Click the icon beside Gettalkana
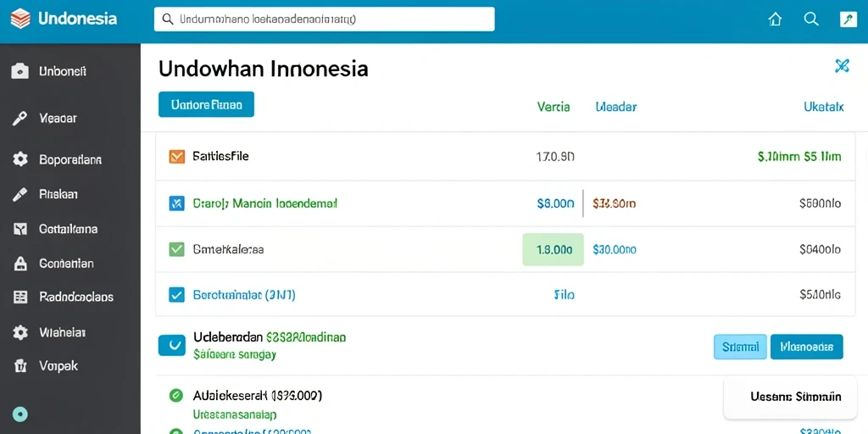This screenshot has width=868, height=434. click(x=20, y=229)
